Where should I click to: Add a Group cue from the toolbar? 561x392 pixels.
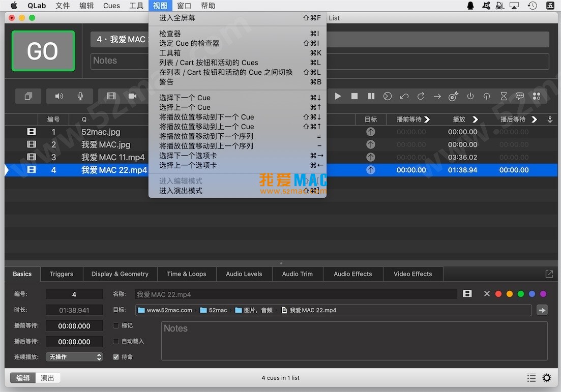click(x=28, y=96)
